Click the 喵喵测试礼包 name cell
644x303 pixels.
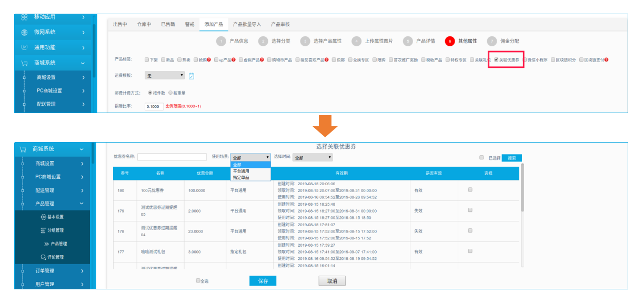pyautogui.click(x=161, y=252)
